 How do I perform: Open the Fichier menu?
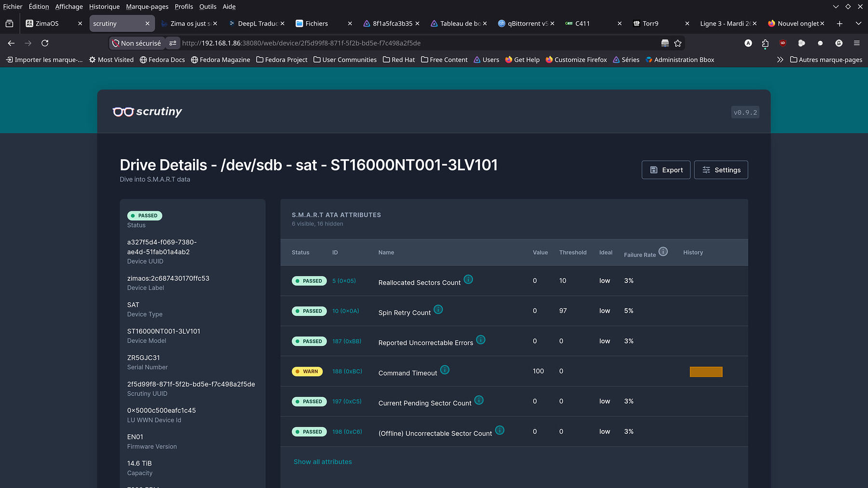[x=13, y=6]
